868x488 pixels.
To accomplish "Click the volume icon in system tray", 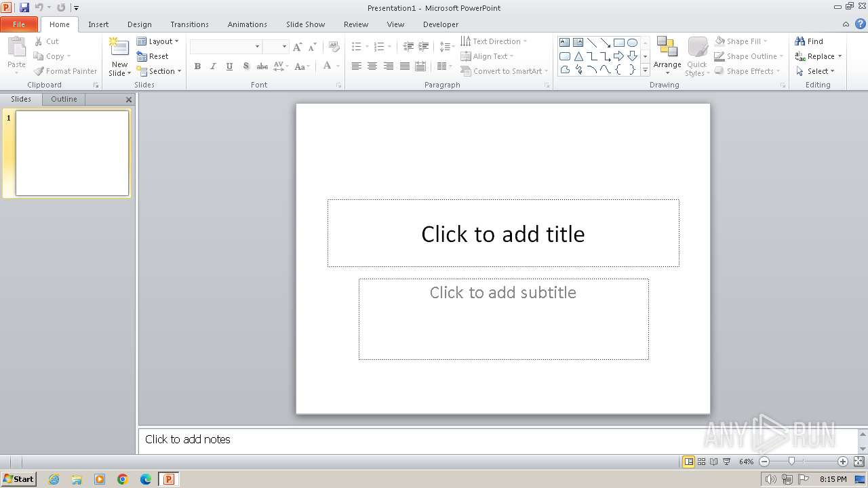I will (770, 479).
